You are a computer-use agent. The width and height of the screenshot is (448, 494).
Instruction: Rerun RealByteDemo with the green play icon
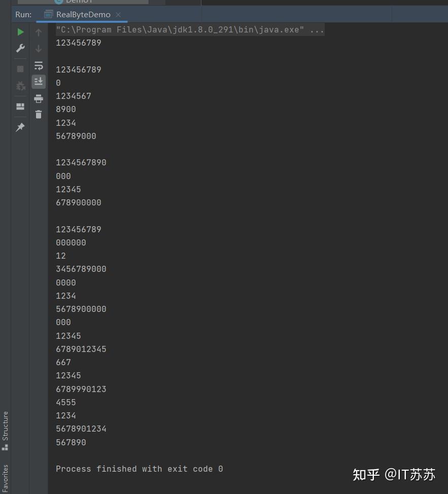tap(20, 32)
